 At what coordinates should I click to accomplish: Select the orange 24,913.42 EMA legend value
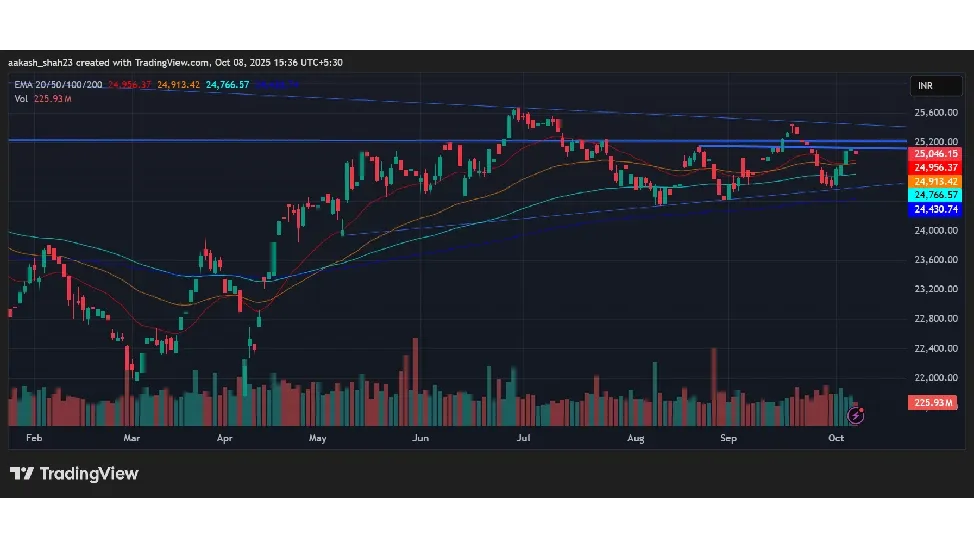point(179,85)
